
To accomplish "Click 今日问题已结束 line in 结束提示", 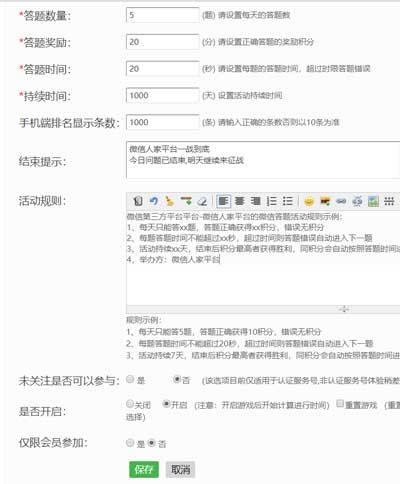I will coord(187,160).
